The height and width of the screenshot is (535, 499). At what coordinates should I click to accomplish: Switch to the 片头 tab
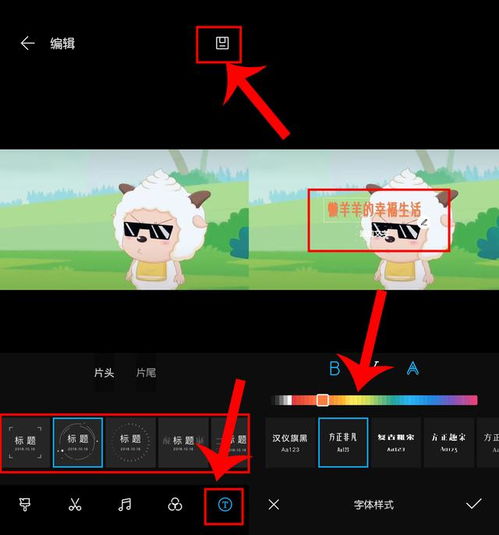point(104,373)
